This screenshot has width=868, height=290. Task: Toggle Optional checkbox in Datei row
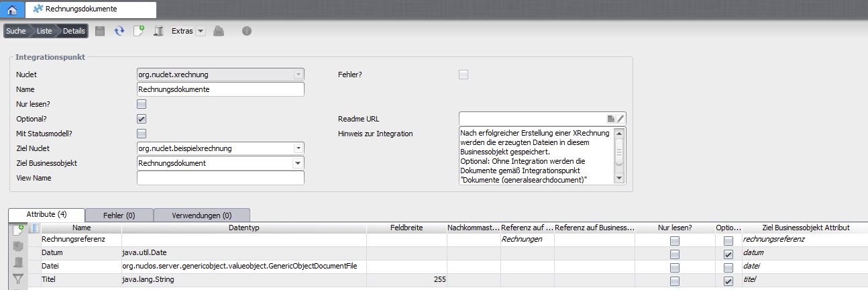[x=728, y=268]
